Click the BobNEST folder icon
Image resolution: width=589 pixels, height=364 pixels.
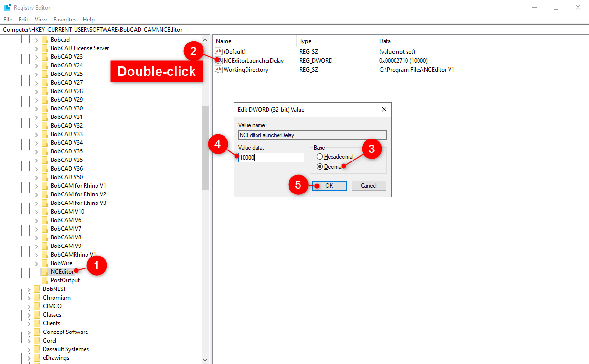(x=37, y=289)
